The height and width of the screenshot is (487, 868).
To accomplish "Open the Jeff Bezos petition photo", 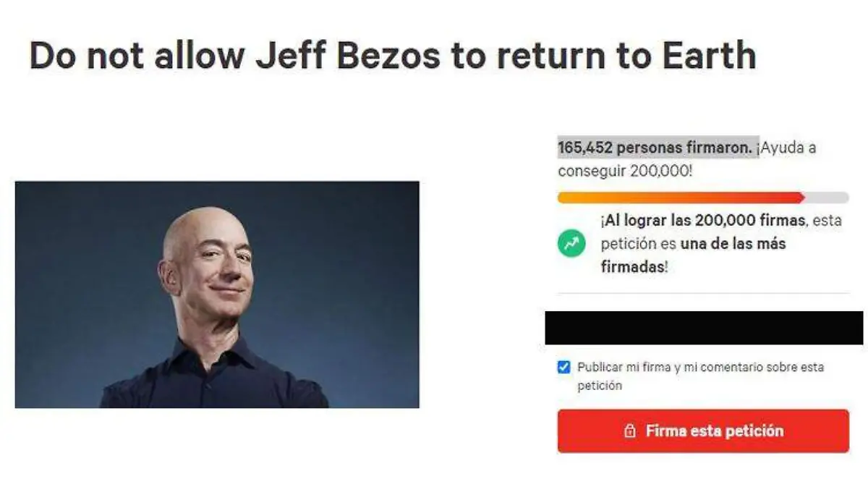I will click(x=217, y=295).
